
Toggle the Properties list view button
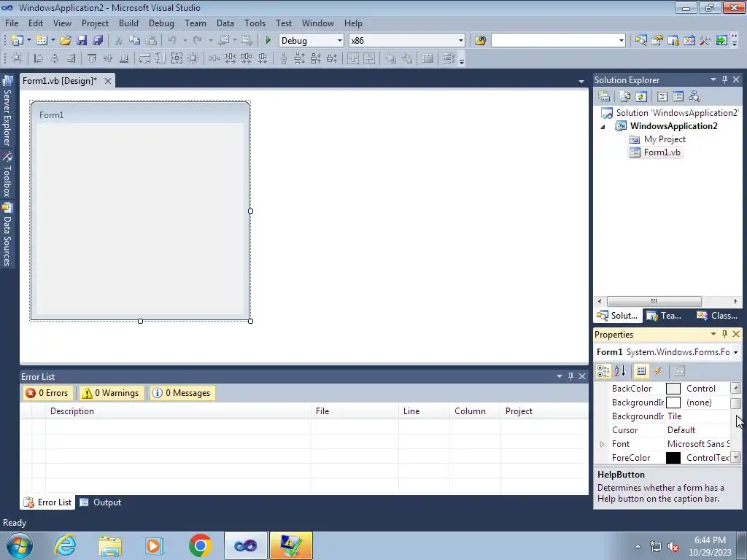pos(641,371)
